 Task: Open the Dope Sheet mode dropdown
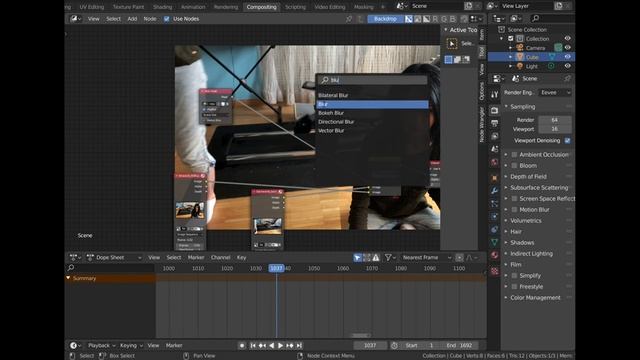114,258
